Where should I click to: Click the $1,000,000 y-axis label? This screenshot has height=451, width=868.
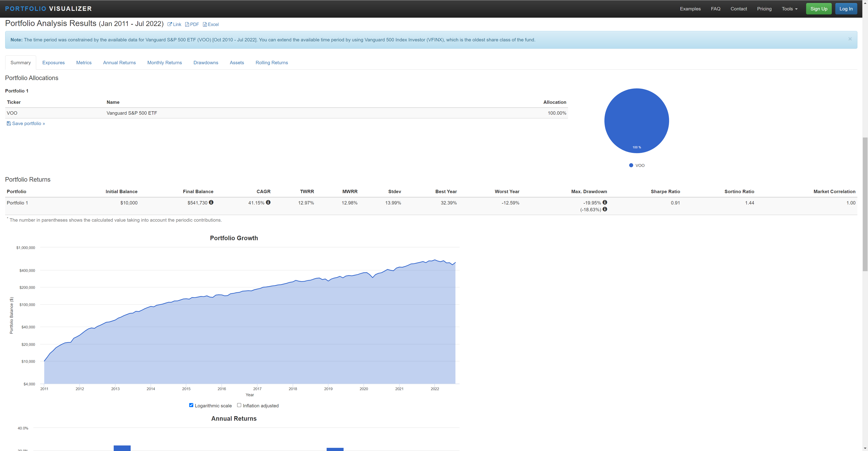[x=26, y=248]
